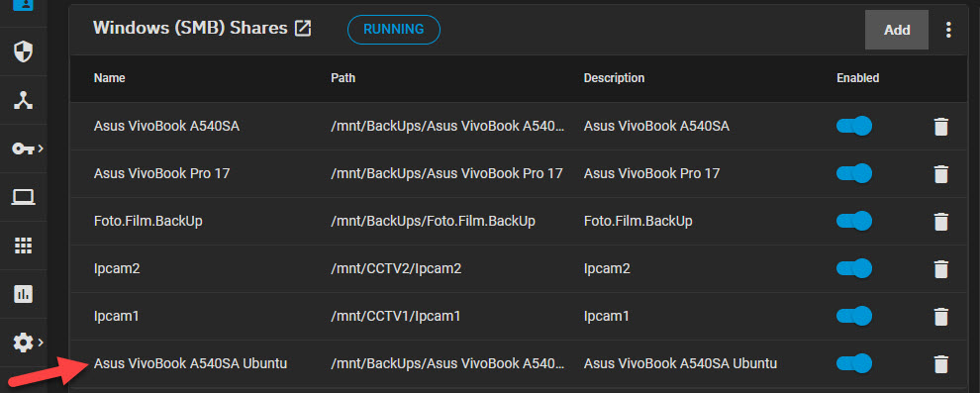
Task: Open SMB Shares in full view icon
Action: tap(303, 28)
